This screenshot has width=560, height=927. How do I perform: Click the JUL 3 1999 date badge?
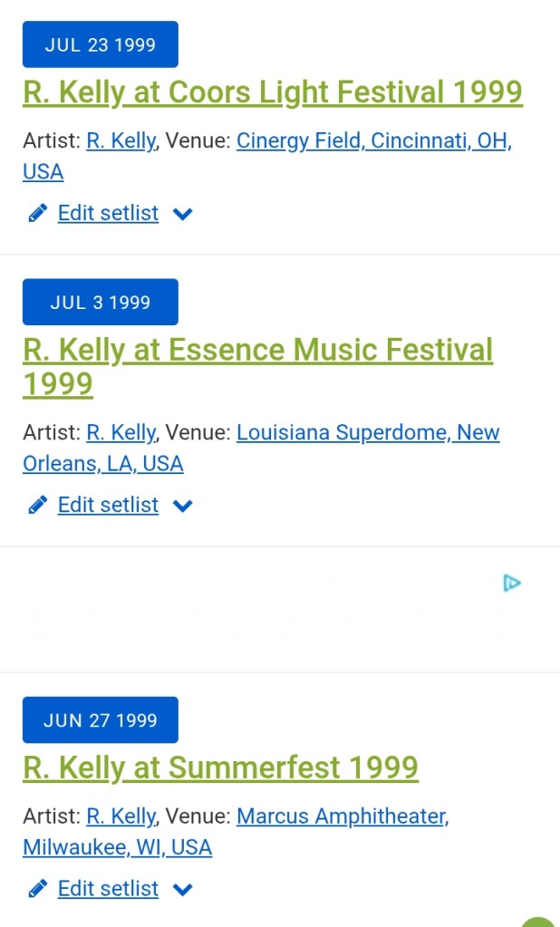tap(100, 302)
